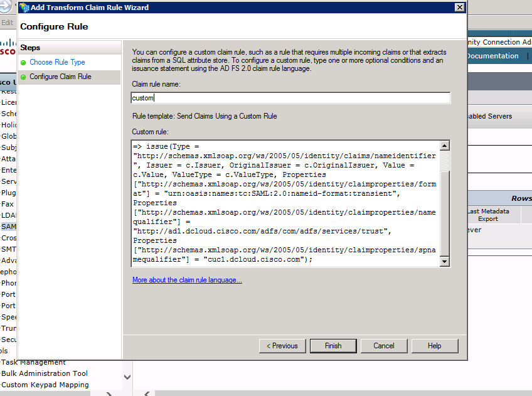Select the SAM item in background tree
Screen dimensions: 532x396
coord(9,227)
